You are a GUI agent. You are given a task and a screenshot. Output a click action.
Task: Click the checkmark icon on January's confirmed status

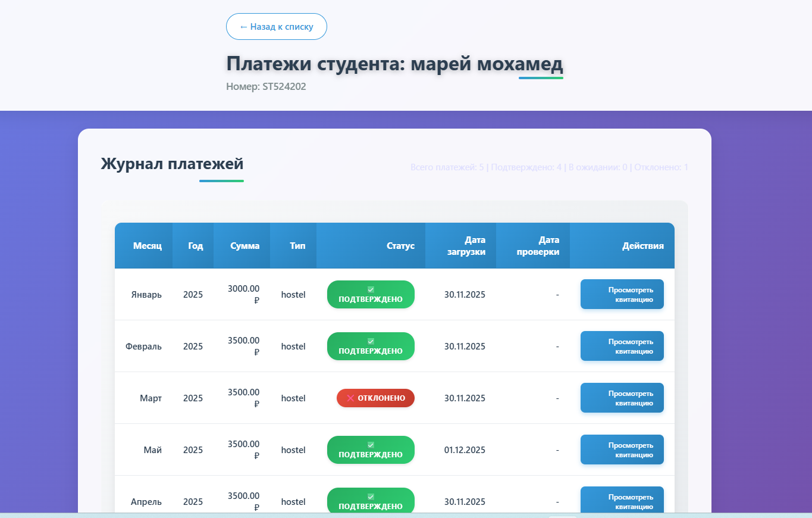[370, 290]
